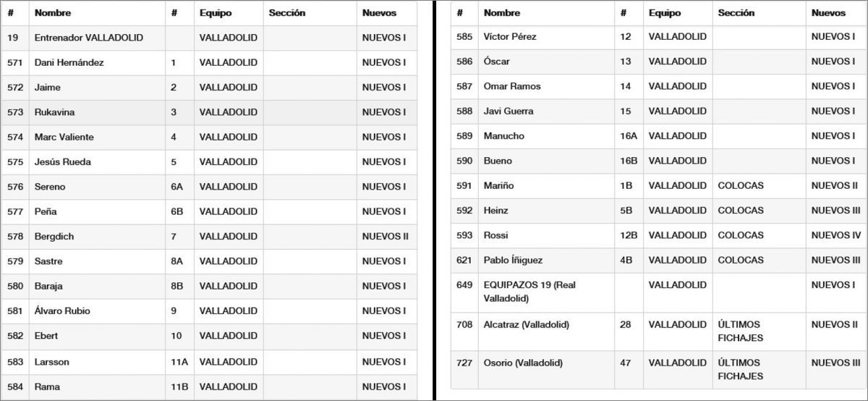This screenshot has height=401, width=868.
Task: Click Omar Ramos in the table
Action: coord(512,86)
